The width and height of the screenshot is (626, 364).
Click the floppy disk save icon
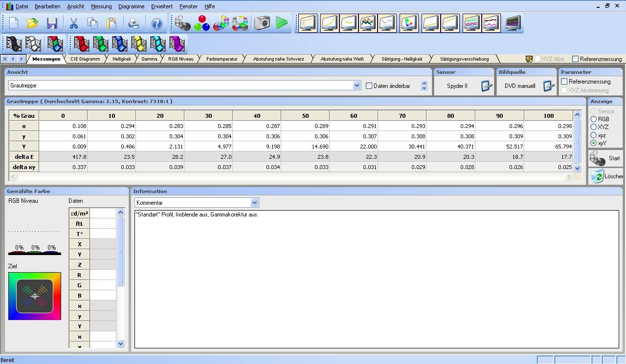(x=52, y=23)
